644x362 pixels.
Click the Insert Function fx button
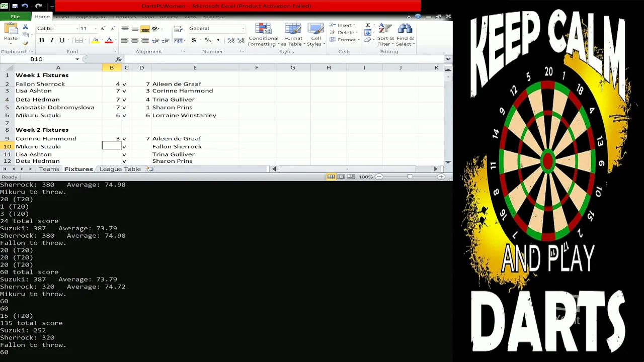coord(118,59)
